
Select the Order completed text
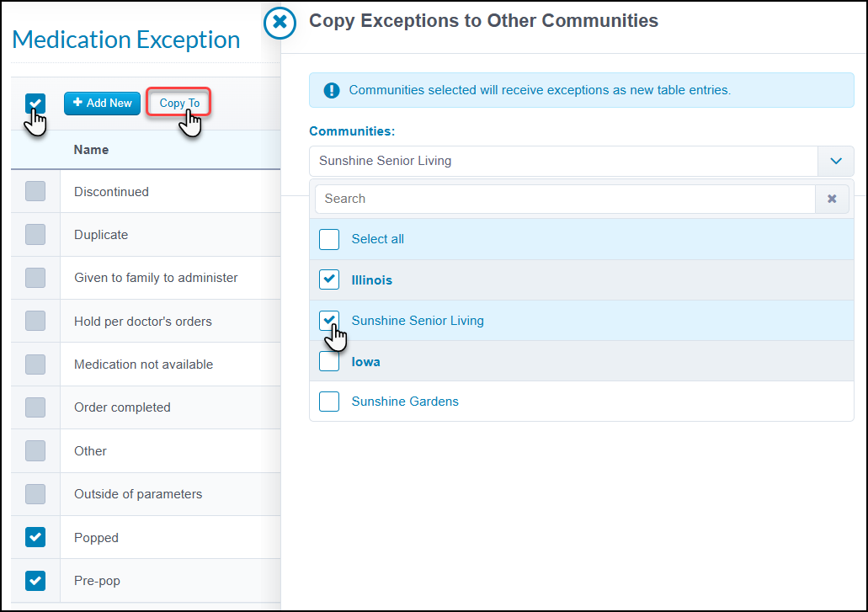[122, 407]
